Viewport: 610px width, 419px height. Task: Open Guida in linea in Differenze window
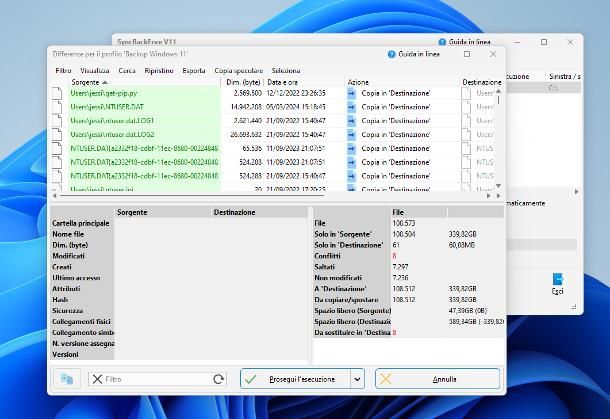coord(414,54)
